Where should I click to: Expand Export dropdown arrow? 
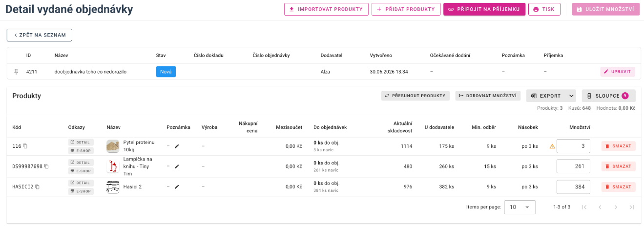(x=572, y=96)
